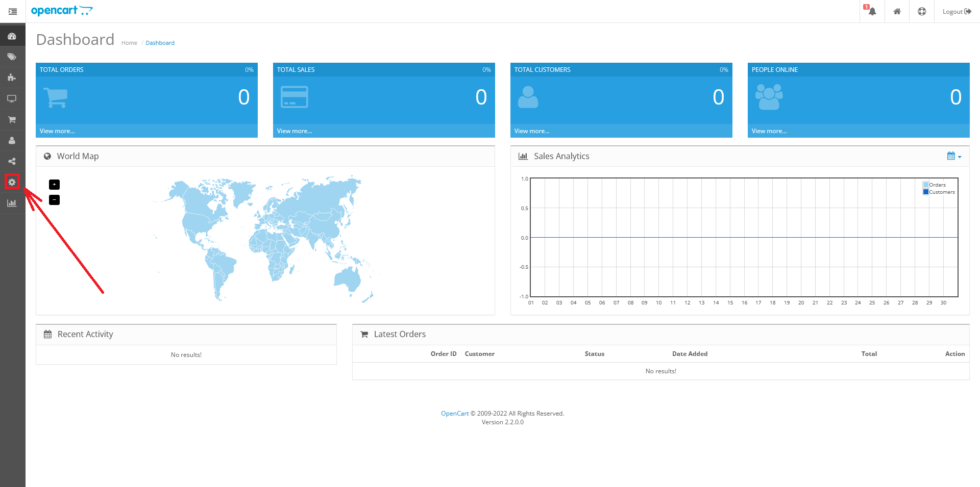
Task: Click the Action column header
Action: [x=955, y=354]
